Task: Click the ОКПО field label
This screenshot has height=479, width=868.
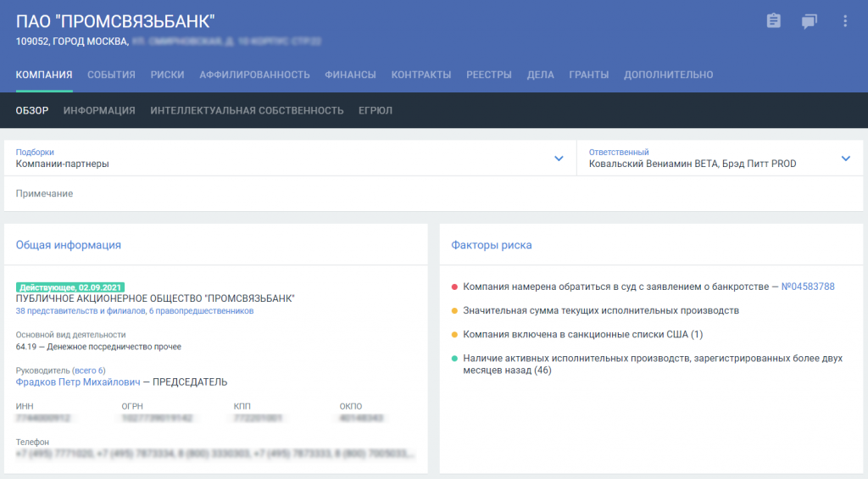Action: click(x=351, y=406)
